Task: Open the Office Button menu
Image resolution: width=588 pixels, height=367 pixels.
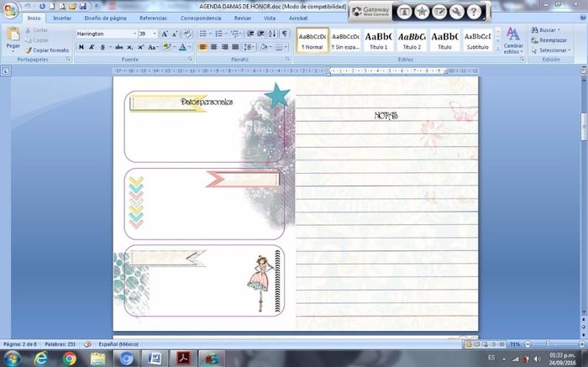Action: (x=10, y=10)
